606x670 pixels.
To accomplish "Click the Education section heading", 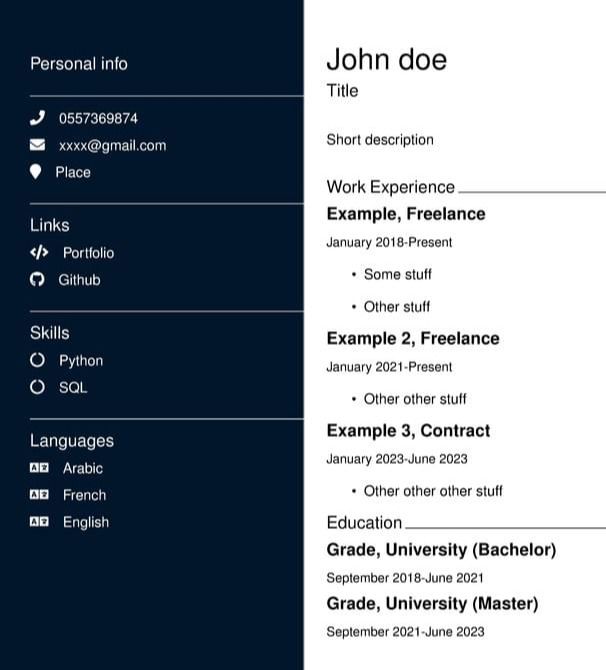I will click(x=364, y=523).
